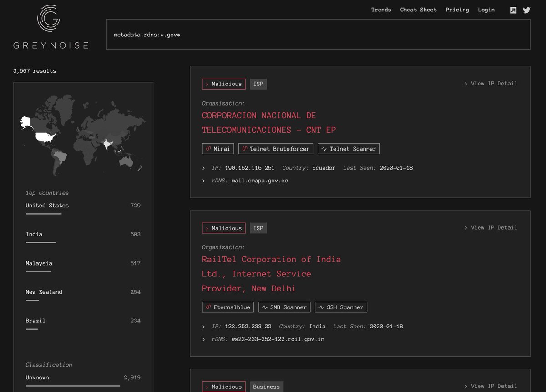Click Malicious tag on CNT EP result
The image size is (546, 392).
(x=224, y=84)
